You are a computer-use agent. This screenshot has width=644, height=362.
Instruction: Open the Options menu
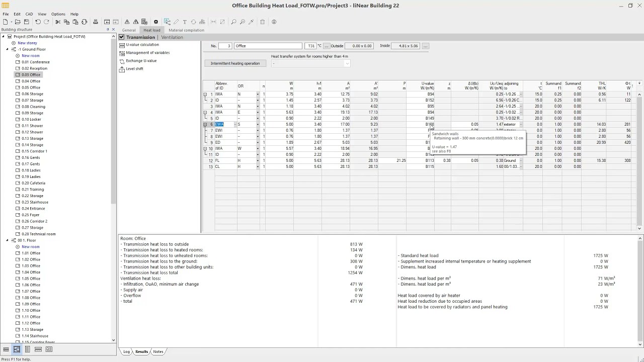click(58, 14)
